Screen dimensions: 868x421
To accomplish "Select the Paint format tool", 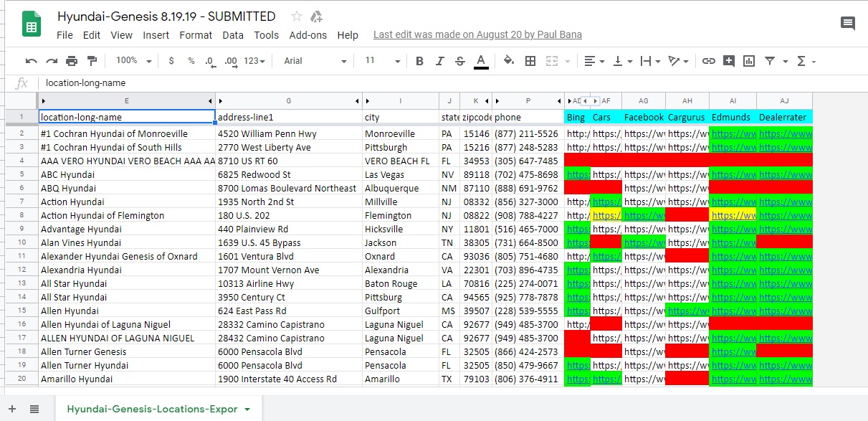I will (x=92, y=61).
